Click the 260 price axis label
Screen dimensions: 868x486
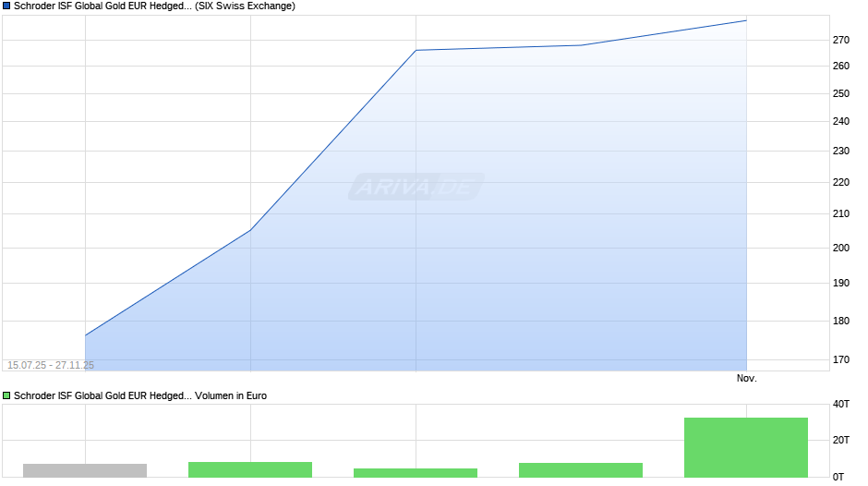tap(841, 66)
